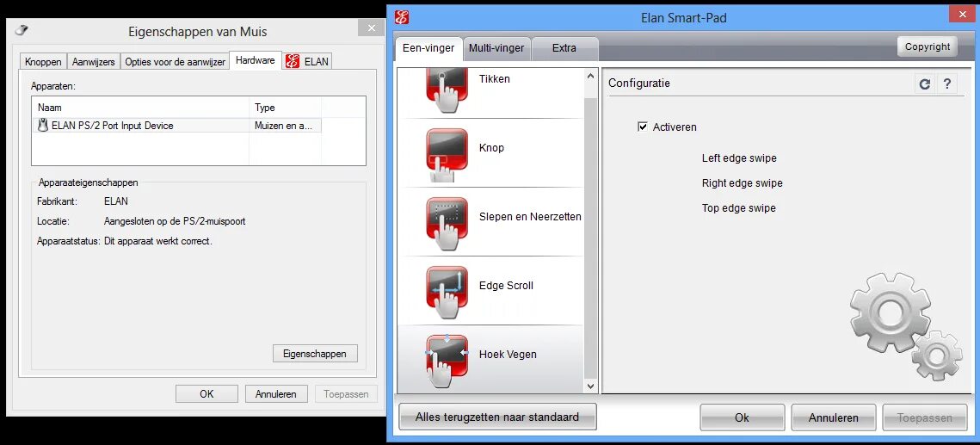Select the Hoek Vegen gesture icon
The image size is (980, 445).
[x=447, y=361]
